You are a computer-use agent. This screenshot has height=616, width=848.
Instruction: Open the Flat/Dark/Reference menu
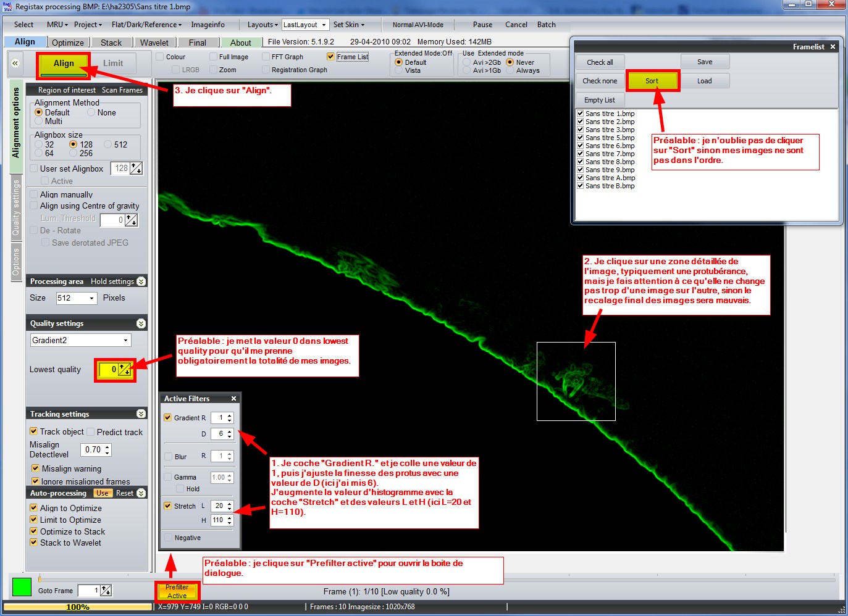click(x=146, y=25)
